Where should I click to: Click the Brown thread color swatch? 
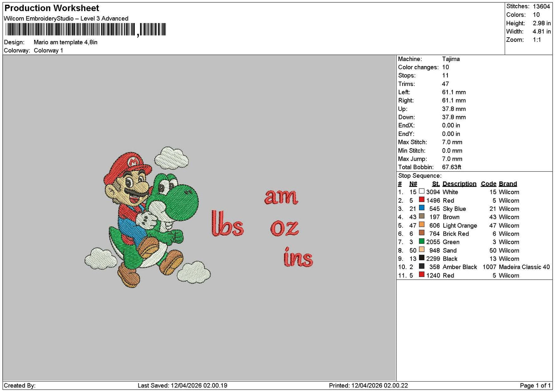pyautogui.click(x=422, y=216)
